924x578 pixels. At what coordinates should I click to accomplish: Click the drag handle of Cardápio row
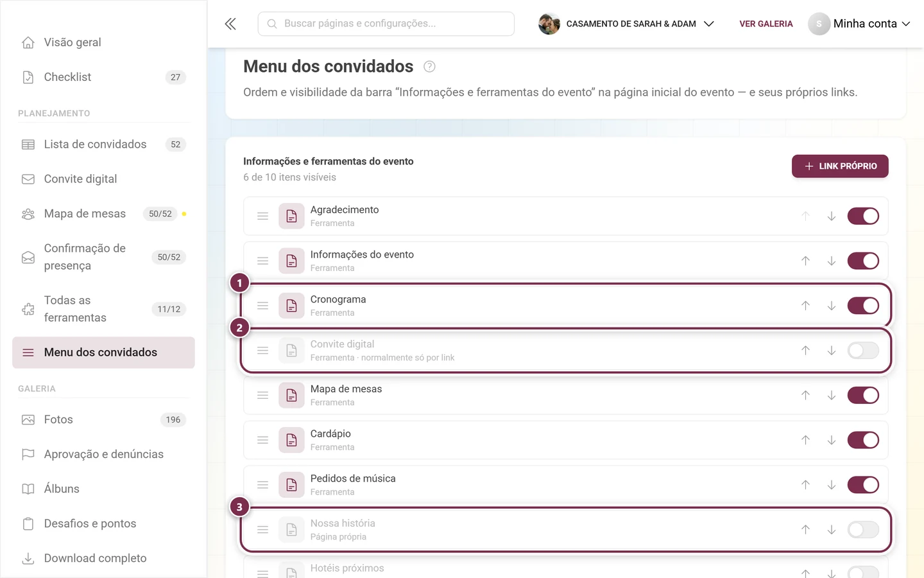263,441
